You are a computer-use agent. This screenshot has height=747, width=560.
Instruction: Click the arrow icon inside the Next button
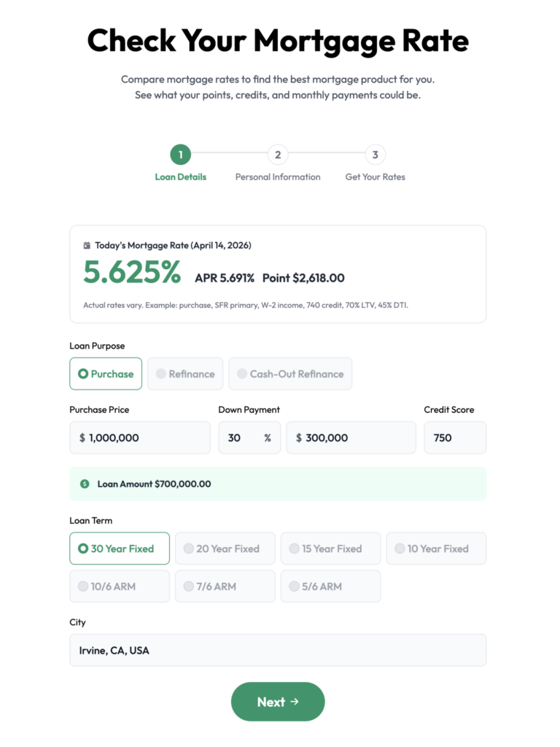click(x=293, y=702)
